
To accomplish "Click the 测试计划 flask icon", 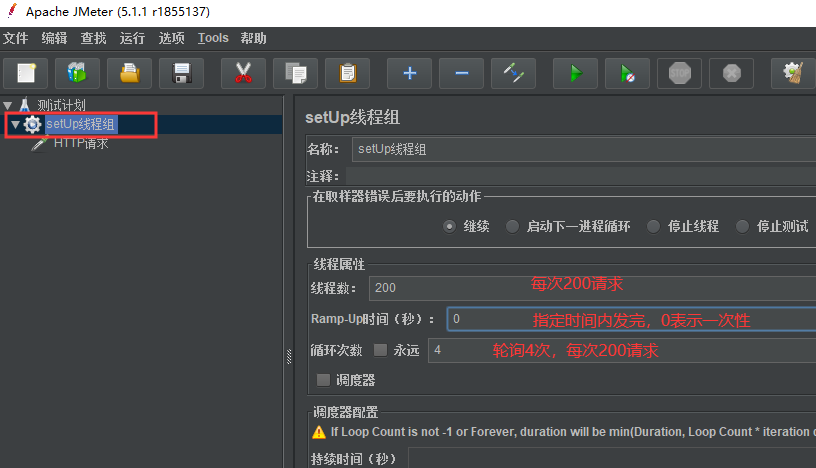I will [24, 105].
